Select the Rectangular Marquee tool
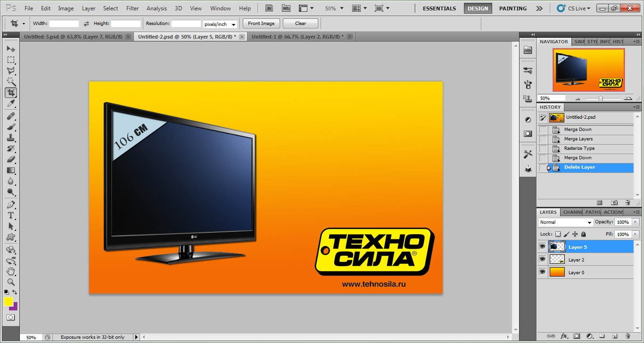 coord(10,60)
